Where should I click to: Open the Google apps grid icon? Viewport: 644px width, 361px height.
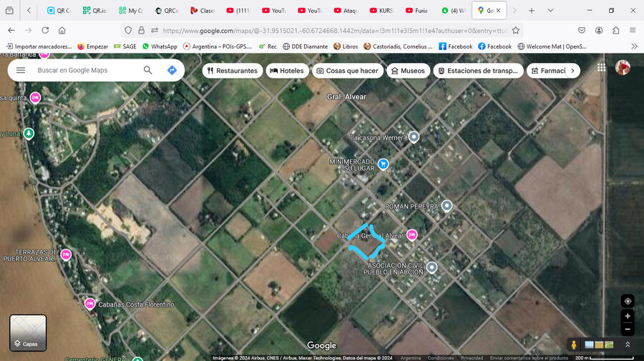click(x=601, y=68)
